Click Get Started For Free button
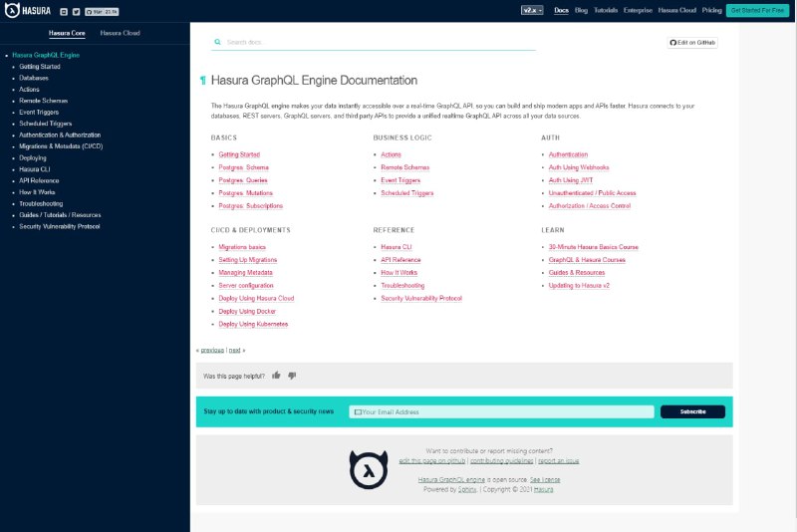 coord(757,10)
